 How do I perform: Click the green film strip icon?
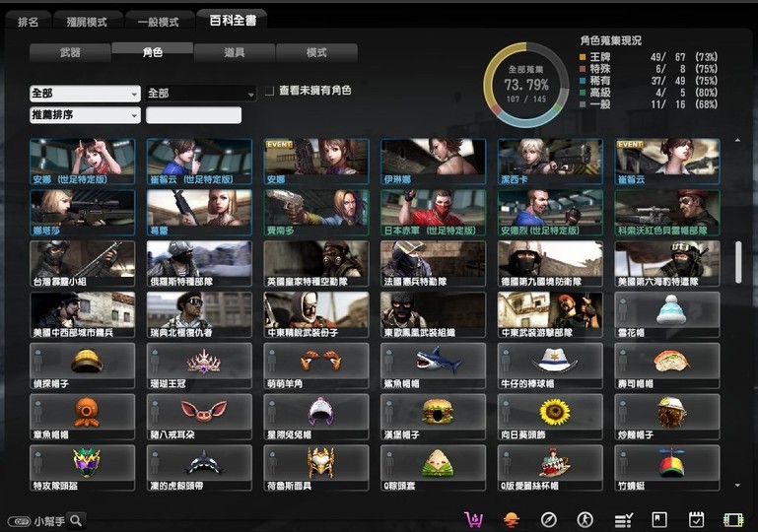pyautogui.click(x=732, y=519)
